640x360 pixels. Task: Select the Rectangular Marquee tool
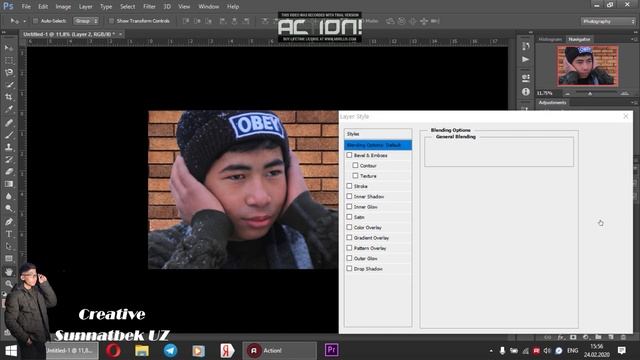coord(9,60)
